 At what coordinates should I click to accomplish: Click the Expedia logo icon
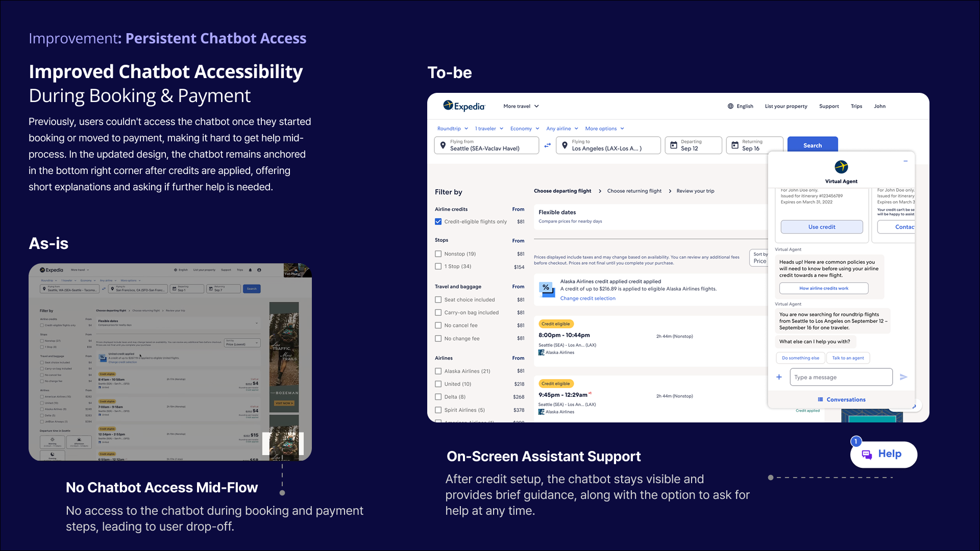point(448,105)
